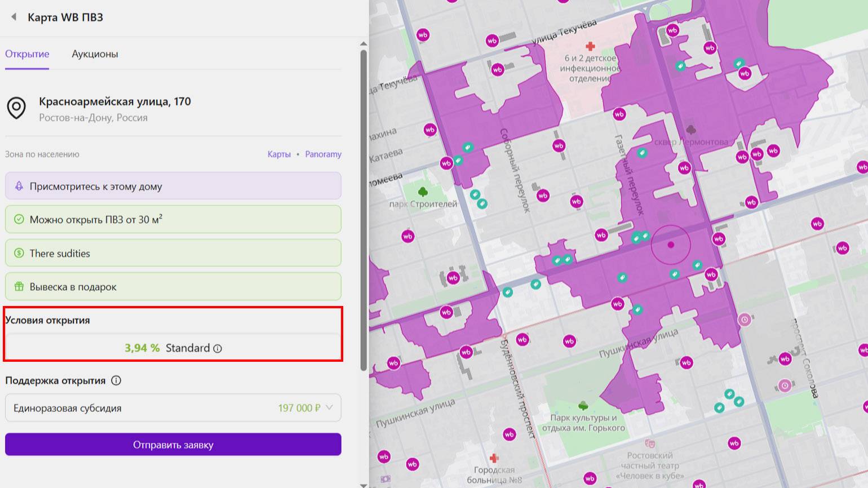The width and height of the screenshot is (868, 488).
Task: Click the wb marker on проспект Соколова label
Action: tap(785, 359)
